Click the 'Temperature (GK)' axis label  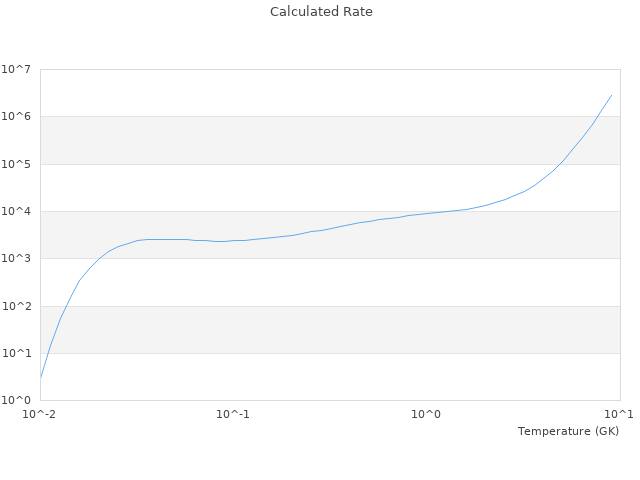(x=568, y=431)
